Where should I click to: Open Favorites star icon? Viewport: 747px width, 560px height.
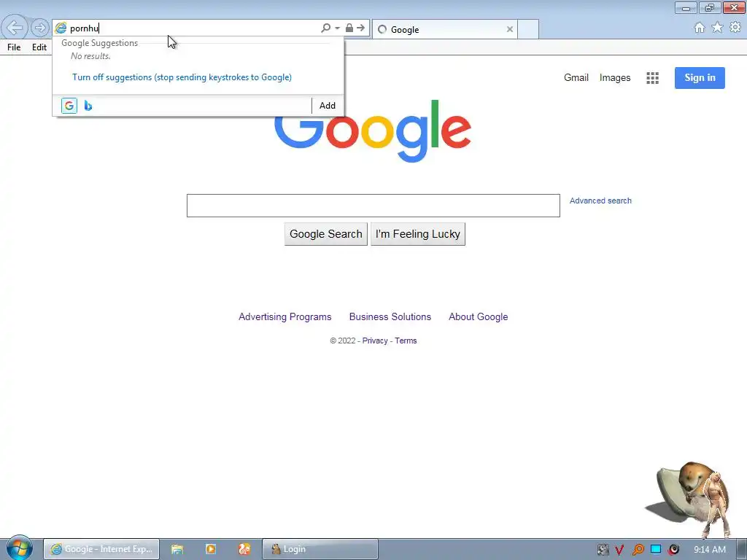717,28
